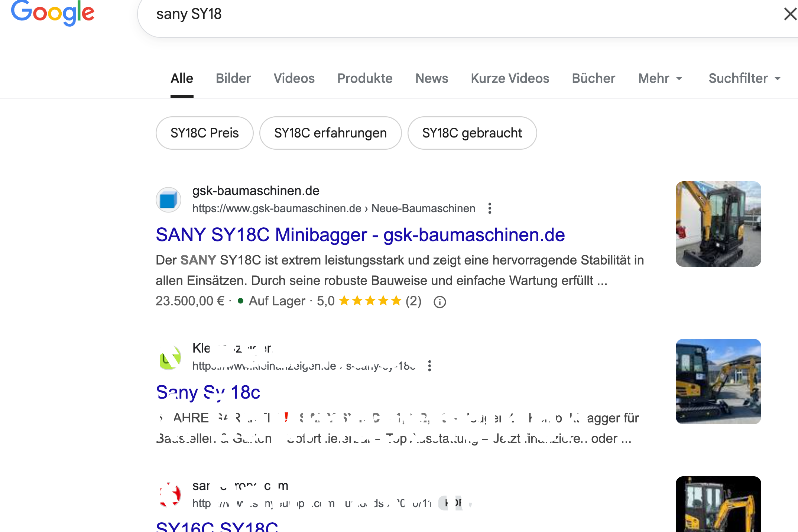Select the 'SY18C Preis' suggestion chip
The image size is (798, 532).
point(204,133)
